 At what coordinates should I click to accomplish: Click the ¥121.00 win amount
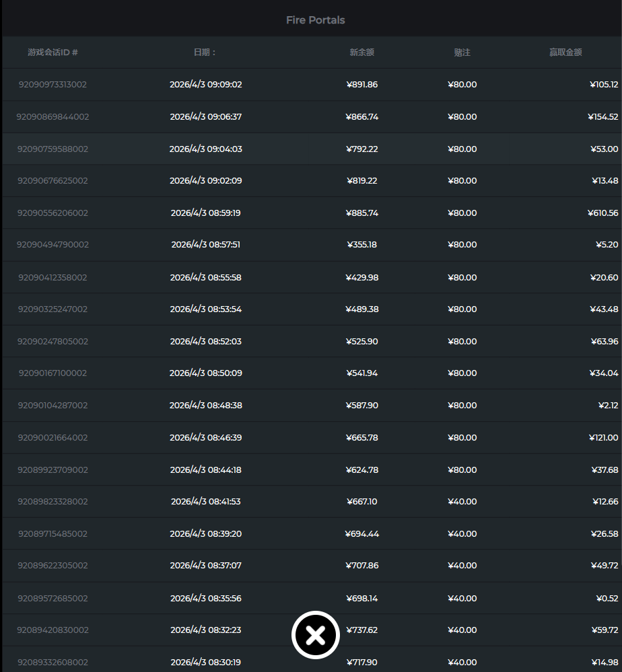603,438
